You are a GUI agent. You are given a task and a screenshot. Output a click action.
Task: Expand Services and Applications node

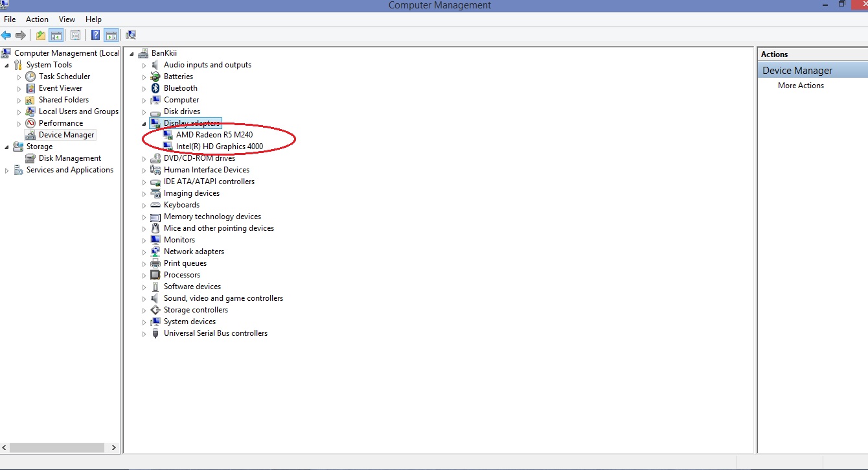[x=7, y=170]
